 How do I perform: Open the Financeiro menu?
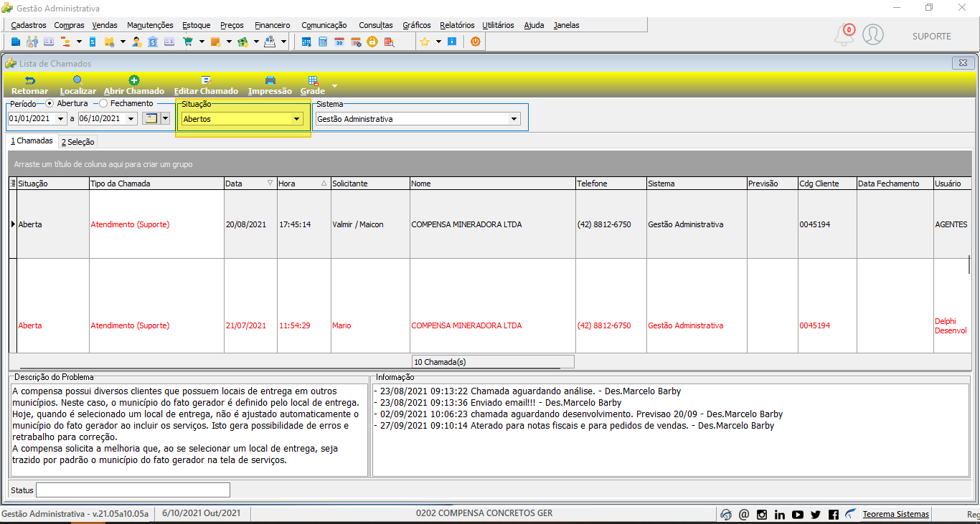pyautogui.click(x=273, y=25)
